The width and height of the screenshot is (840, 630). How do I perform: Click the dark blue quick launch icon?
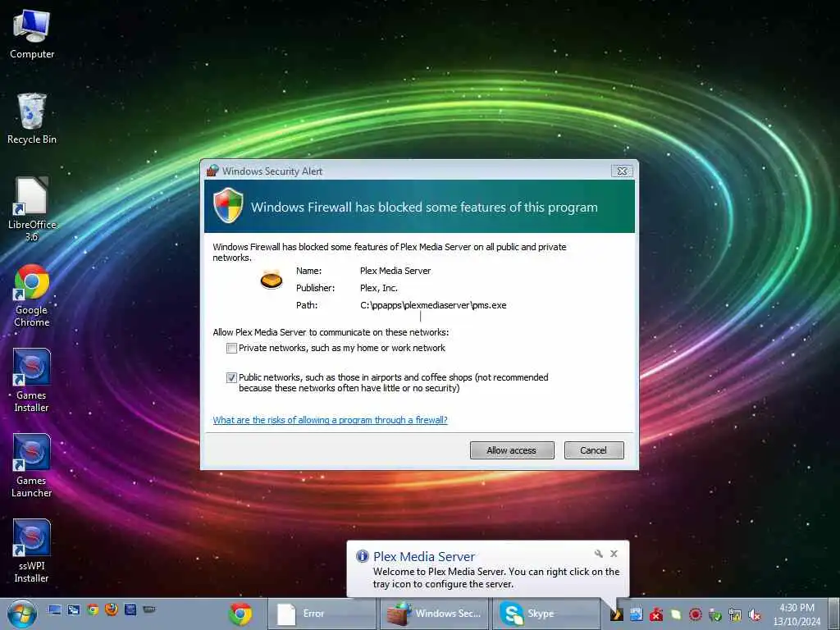(130, 609)
